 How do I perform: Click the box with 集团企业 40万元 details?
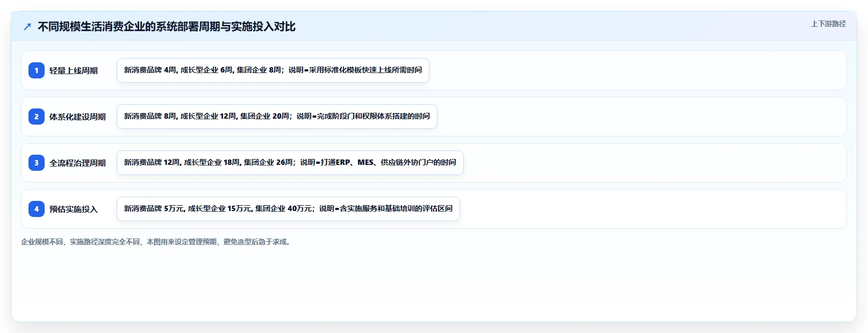pos(288,209)
